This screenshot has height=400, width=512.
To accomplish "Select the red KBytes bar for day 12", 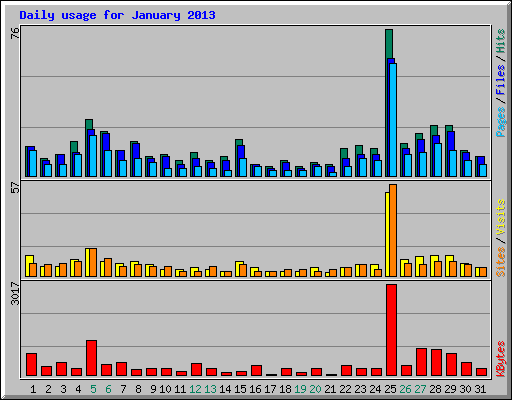I will click(196, 369).
